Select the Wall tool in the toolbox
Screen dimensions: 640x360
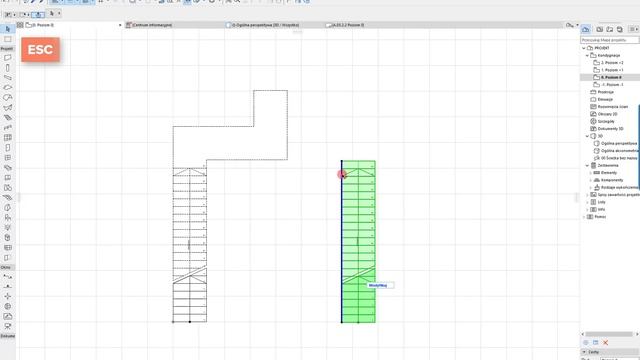tap(8, 58)
